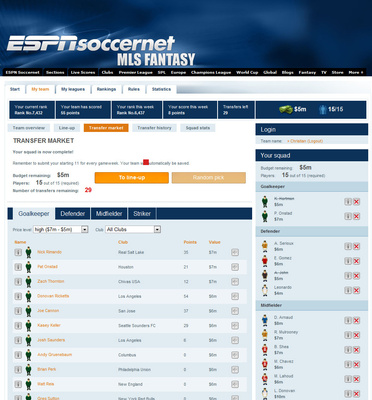
Task: Open the More menu in navigation bar
Action: 356,72
